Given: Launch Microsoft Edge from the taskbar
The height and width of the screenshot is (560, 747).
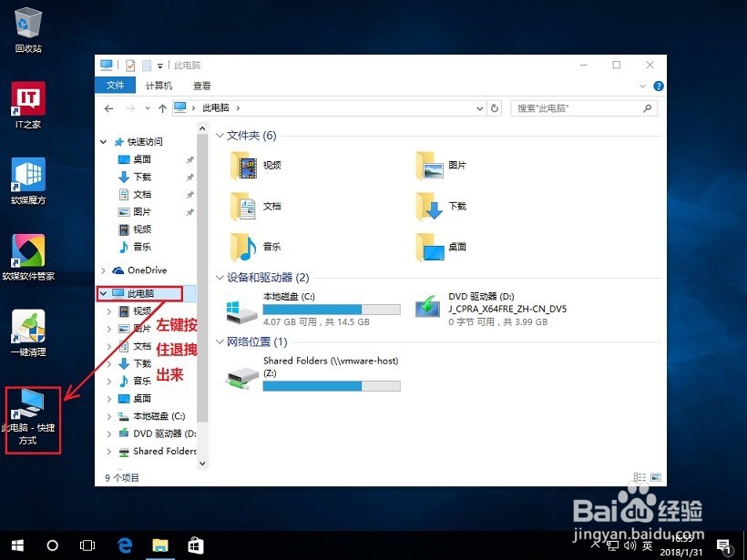Looking at the screenshot, I should 125,545.
